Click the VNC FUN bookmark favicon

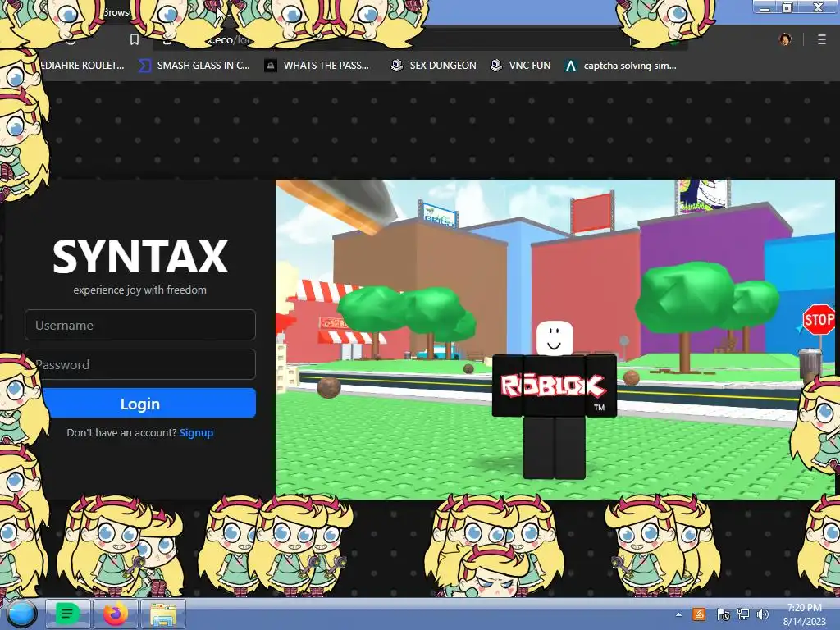[x=496, y=66]
